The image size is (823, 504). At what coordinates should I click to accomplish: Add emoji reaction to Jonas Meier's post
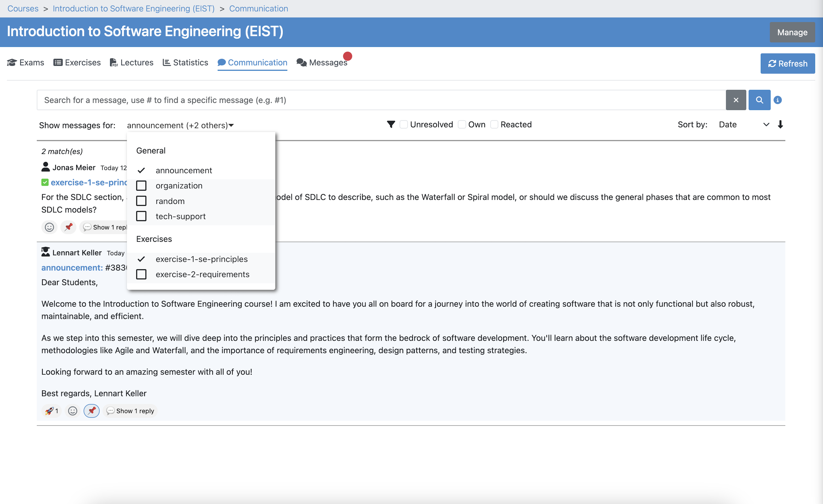click(49, 227)
